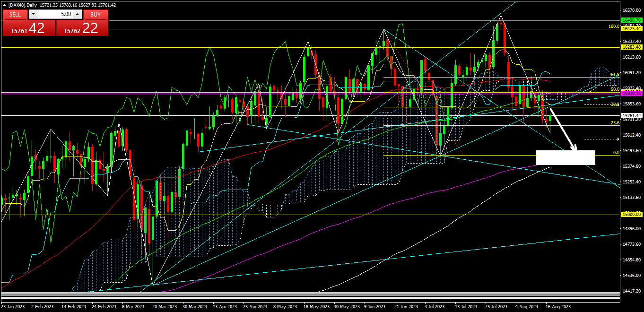The width and height of the screenshot is (644, 312).
Task: Select the yellow 16283.48 price level tag
Action: tap(632, 47)
